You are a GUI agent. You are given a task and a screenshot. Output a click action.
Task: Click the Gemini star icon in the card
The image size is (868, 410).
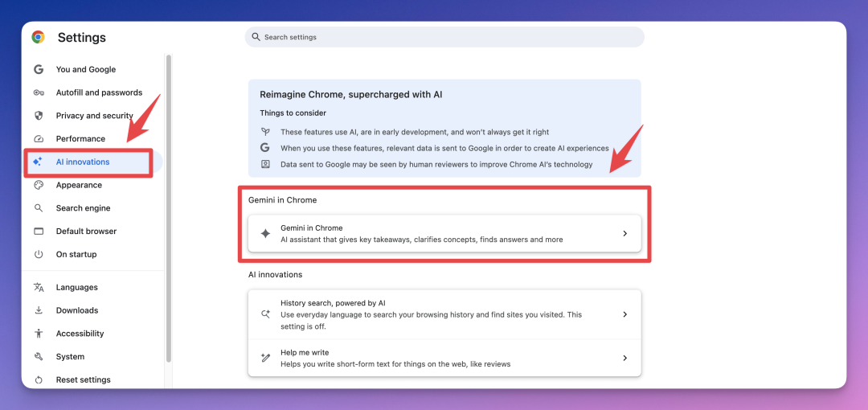266,234
